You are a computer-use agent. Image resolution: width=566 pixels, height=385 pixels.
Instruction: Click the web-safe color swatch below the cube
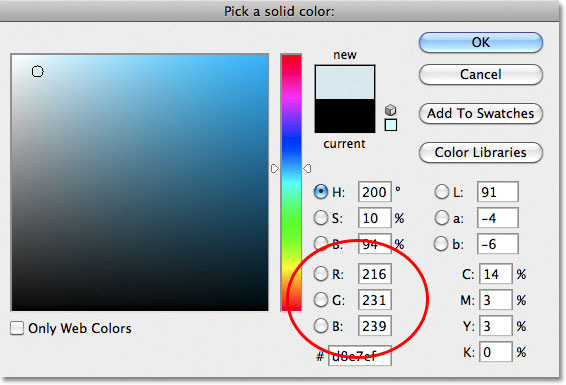point(391,125)
